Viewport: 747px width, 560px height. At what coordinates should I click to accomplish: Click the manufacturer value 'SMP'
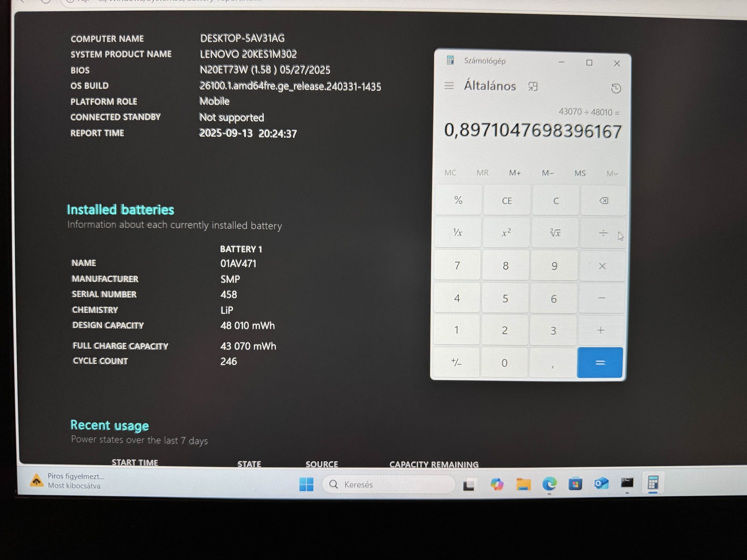pos(230,279)
